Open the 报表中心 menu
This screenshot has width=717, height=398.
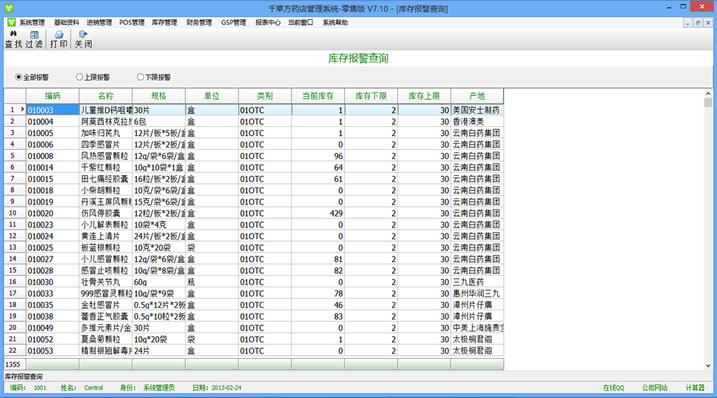coord(268,22)
